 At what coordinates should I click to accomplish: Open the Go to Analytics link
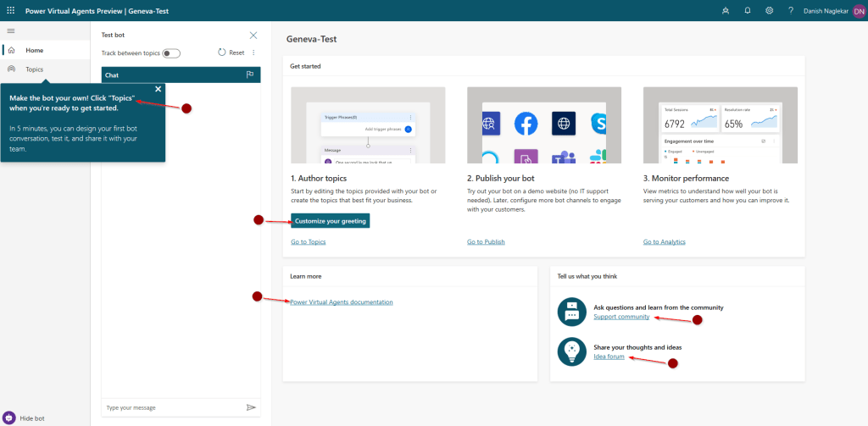[664, 242]
